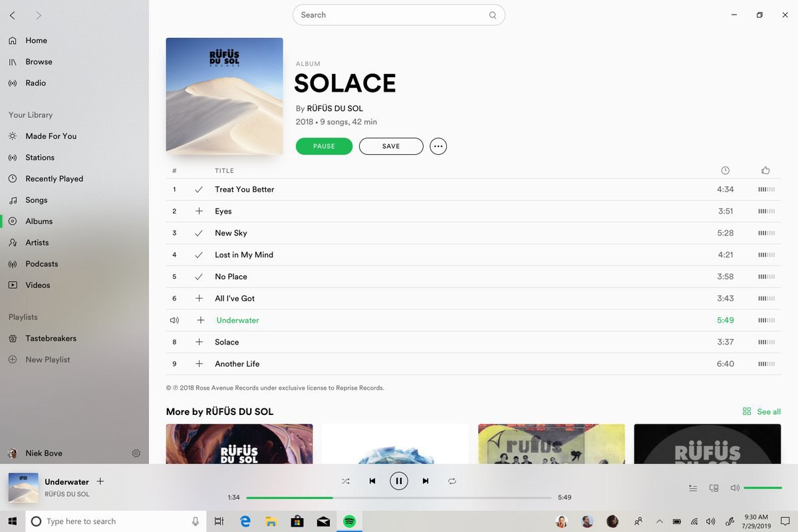
Task: Open settings gear next to Niek Bove
Action: pos(136,454)
